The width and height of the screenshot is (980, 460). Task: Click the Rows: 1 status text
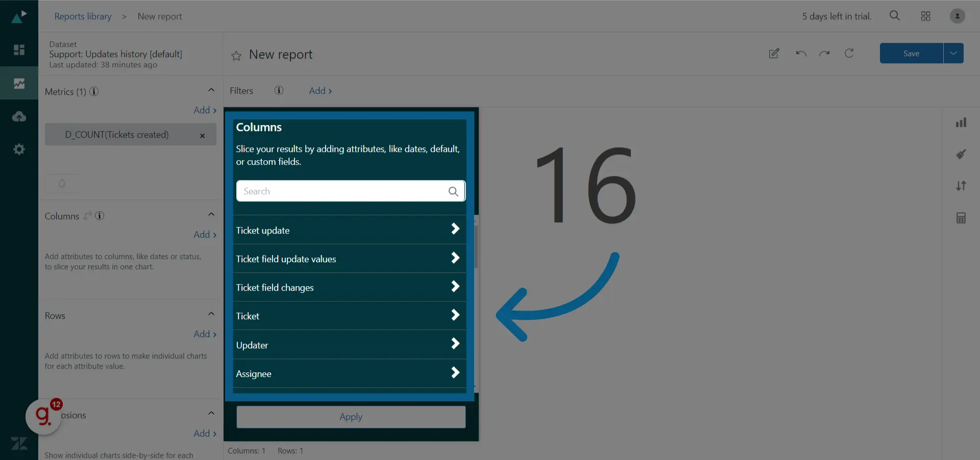click(x=290, y=451)
